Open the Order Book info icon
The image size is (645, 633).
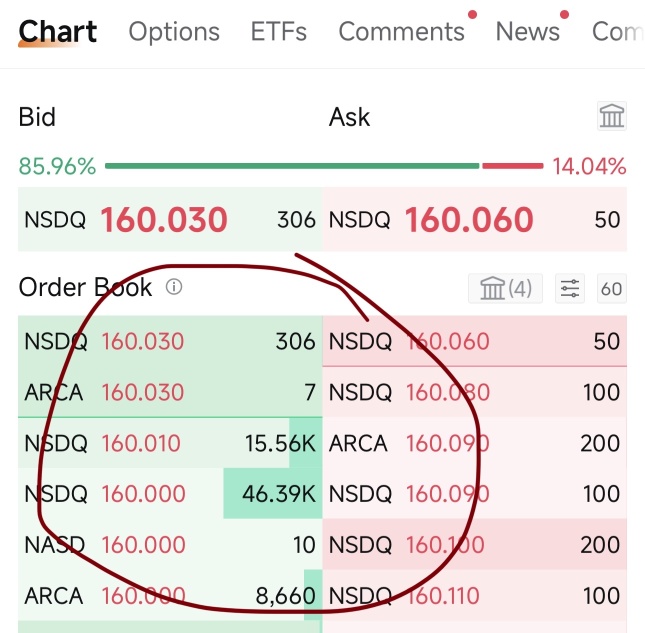click(174, 287)
